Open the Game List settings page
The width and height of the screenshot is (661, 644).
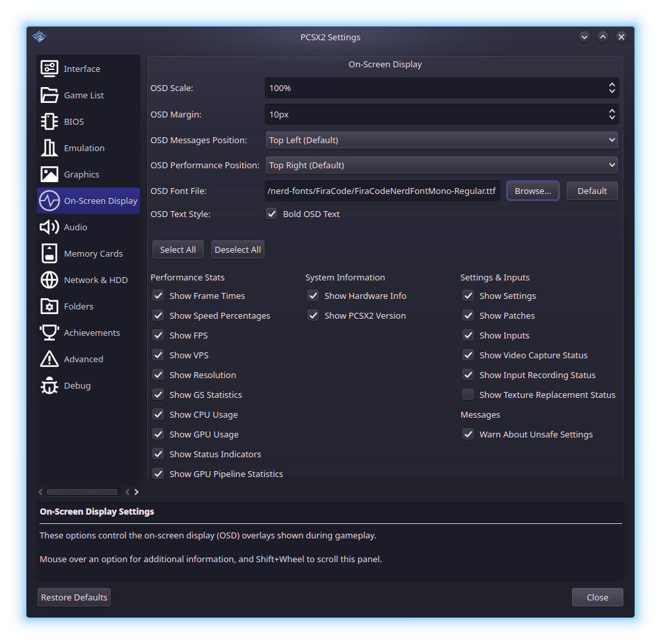88,95
